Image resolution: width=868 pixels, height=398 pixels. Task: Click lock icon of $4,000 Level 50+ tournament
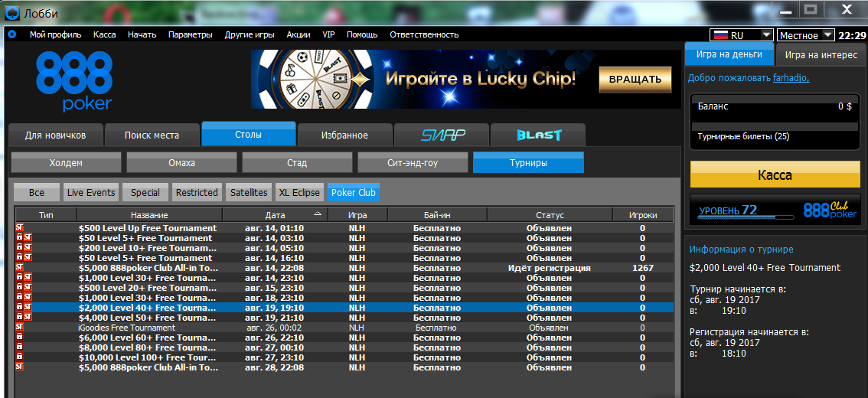(x=19, y=317)
